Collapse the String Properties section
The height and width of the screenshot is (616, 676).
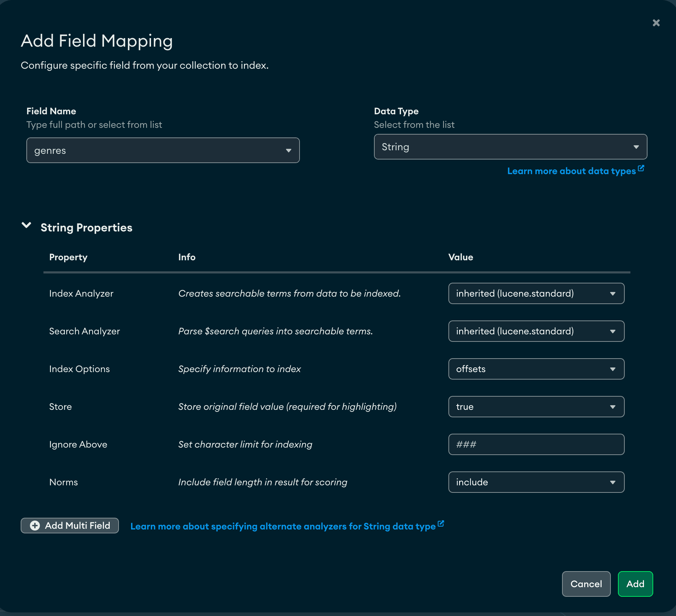pyautogui.click(x=26, y=225)
